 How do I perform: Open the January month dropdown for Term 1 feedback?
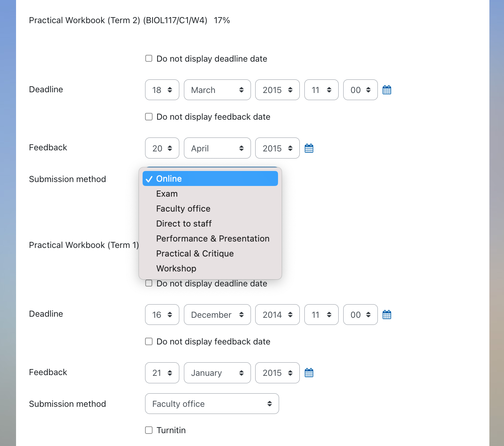[x=217, y=373]
